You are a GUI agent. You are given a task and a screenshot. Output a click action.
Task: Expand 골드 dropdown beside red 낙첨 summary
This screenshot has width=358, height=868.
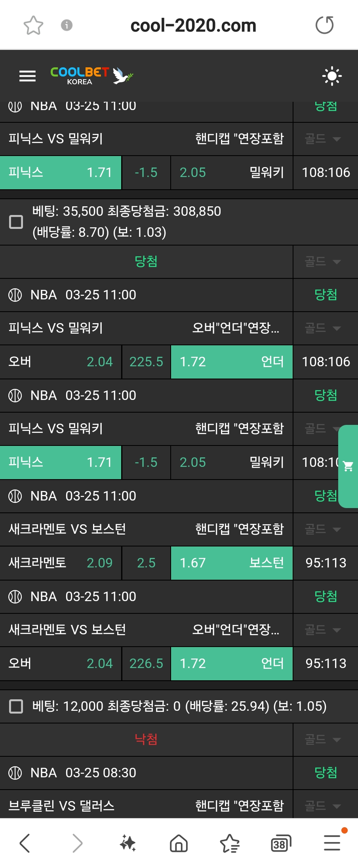click(323, 739)
